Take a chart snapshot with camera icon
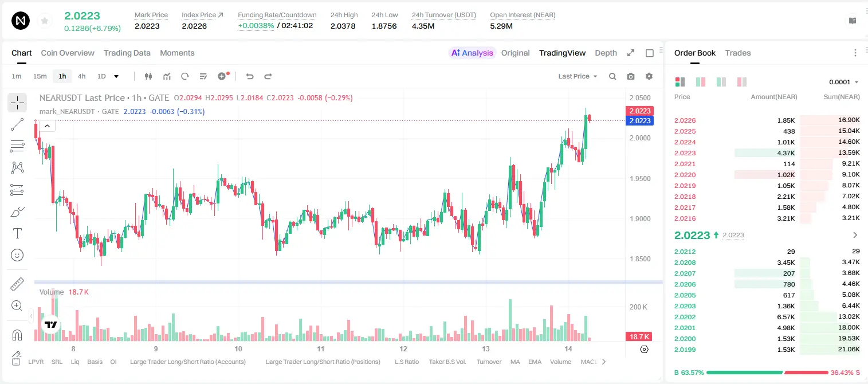 coord(631,76)
